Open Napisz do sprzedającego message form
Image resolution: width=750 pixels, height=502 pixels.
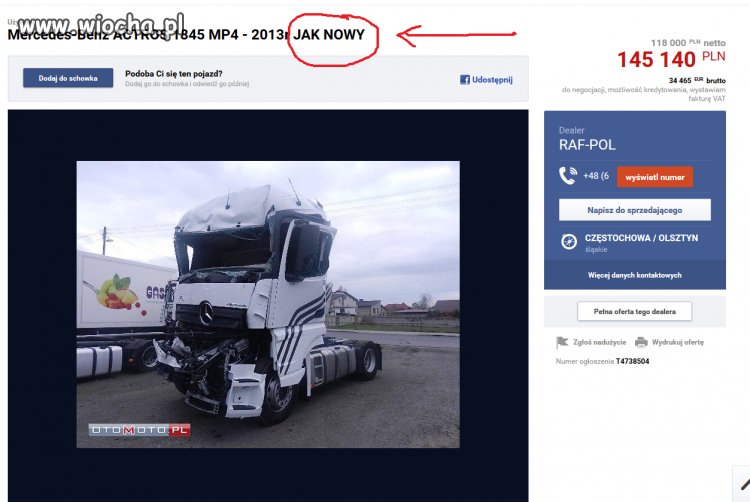tap(635, 210)
